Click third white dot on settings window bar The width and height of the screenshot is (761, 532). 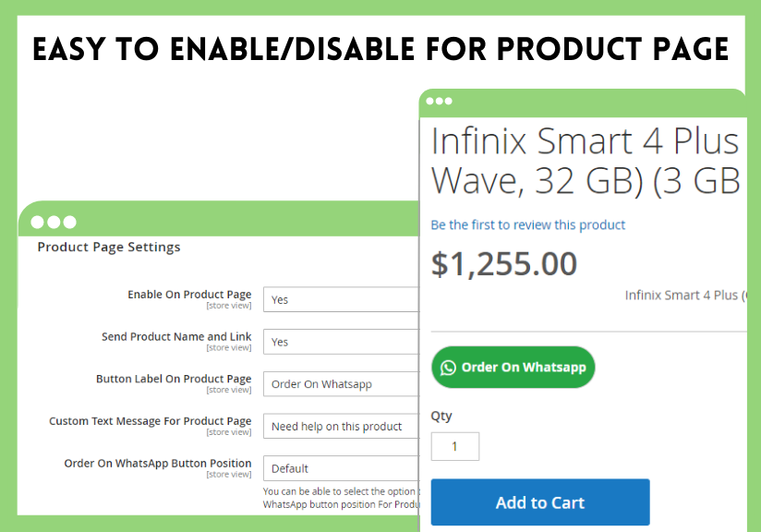click(70, 223)
